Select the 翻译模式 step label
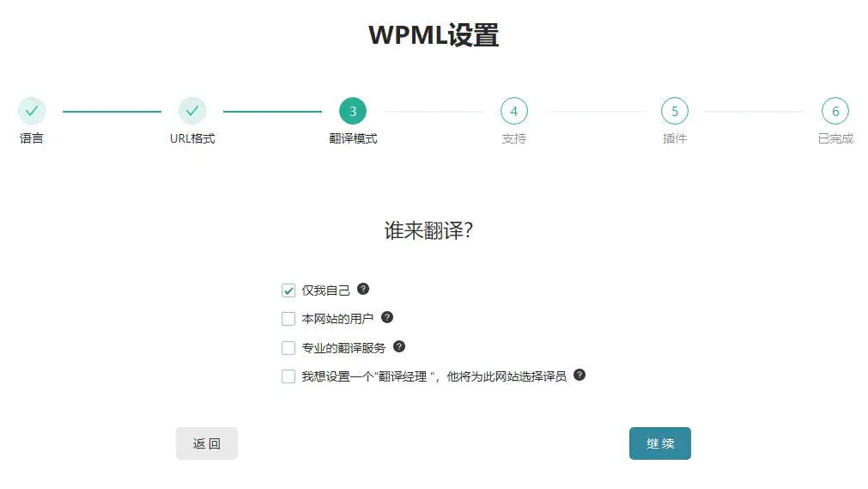The image size is (868, 489). [353, 138]
